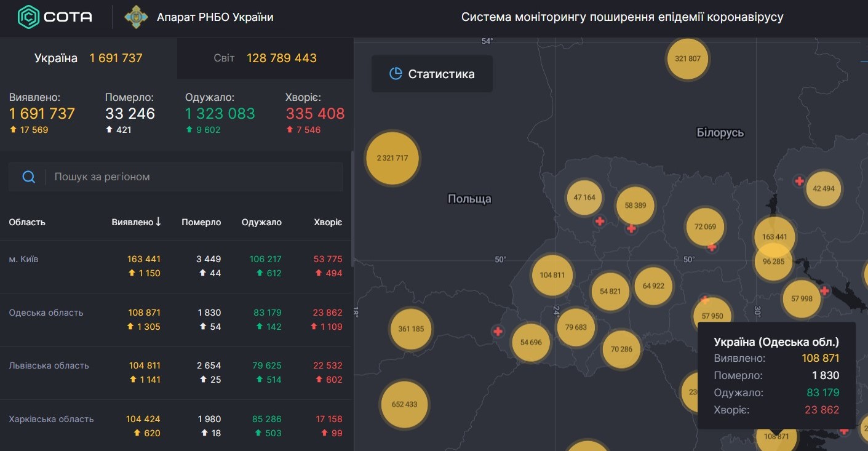Click the Хворіє total 335 408
868x451 pixels.
tap(315, 114)
